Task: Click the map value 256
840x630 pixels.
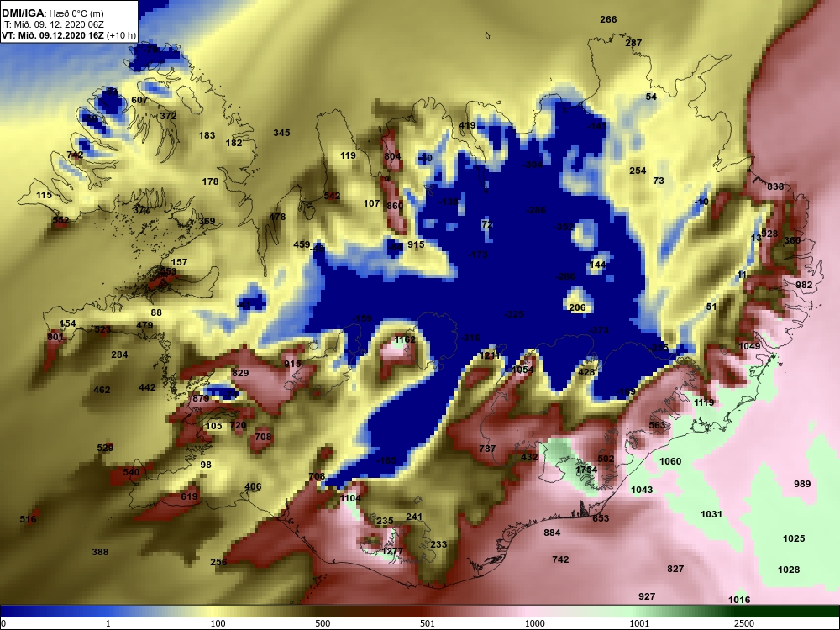Action: tap(218, 563)
